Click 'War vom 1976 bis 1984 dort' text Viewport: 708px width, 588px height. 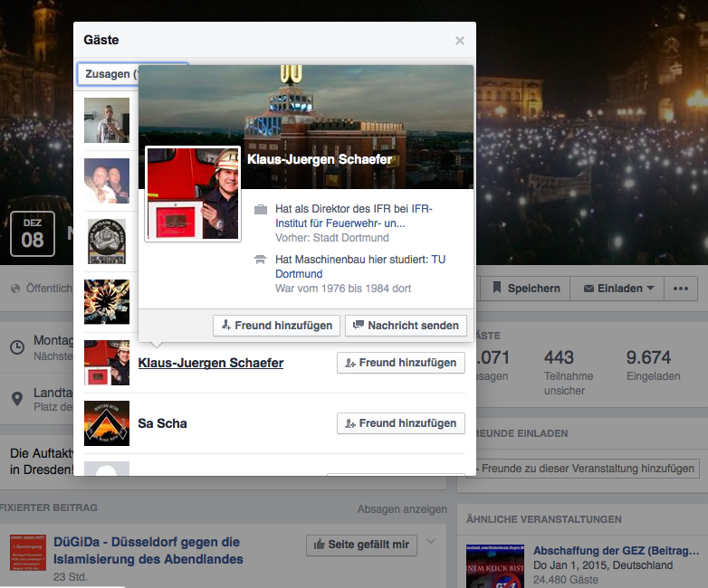click(343, 289)
